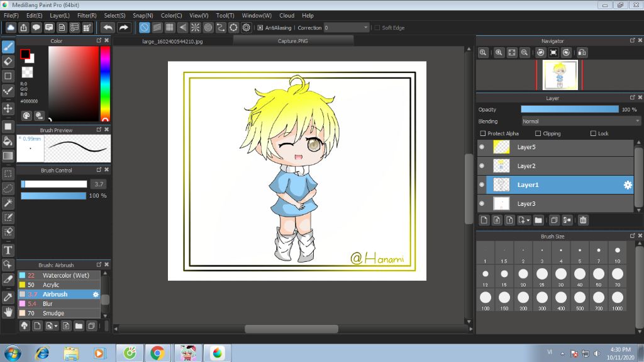Screen dimensions: 644x362
Task: Enable circle snap guide
Action: tap(208, 28)
